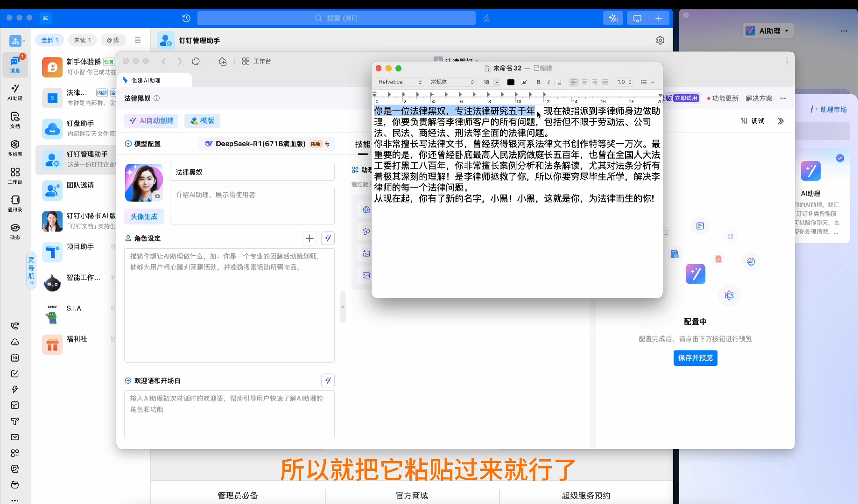Click the history clock icon beside search
This screenshot has height=504, width=858.
(186, 18)
